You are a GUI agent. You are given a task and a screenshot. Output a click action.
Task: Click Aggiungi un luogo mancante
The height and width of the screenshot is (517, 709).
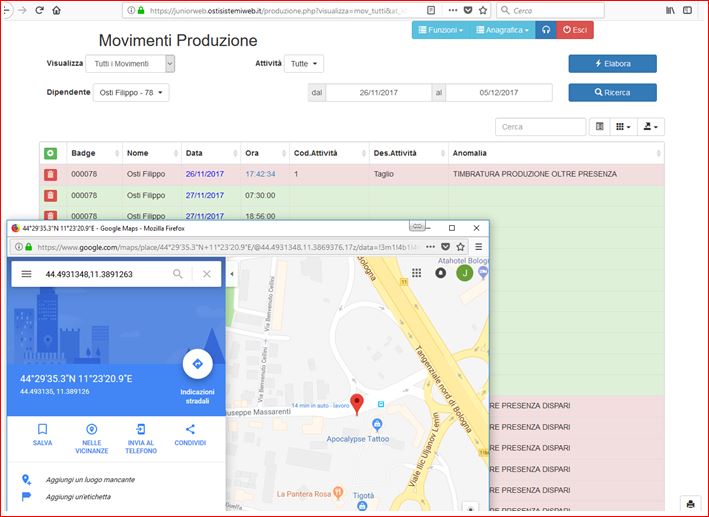pyautogui.click(x=90, y=479)
